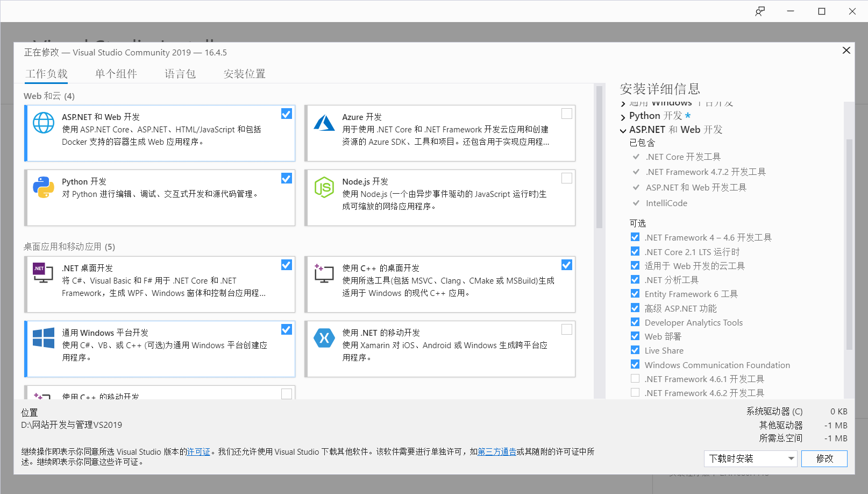Enable the Azure 开发 workload checkbox
868x494 pixels.
tap(566, 114)
